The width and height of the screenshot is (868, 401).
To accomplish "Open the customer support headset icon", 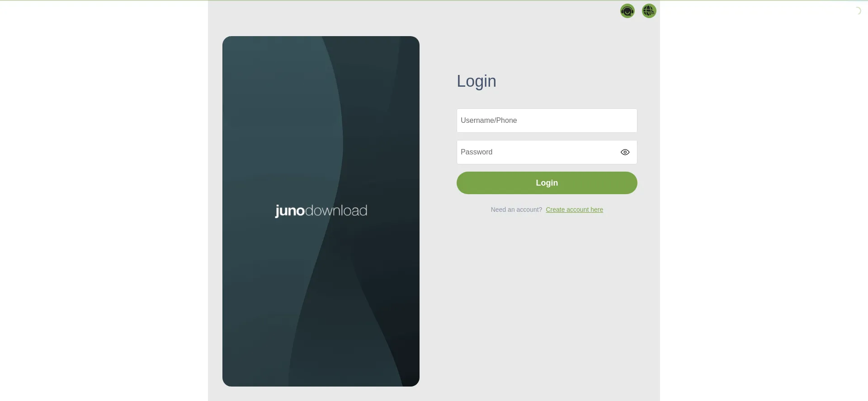I will click(x=627, y=11).
